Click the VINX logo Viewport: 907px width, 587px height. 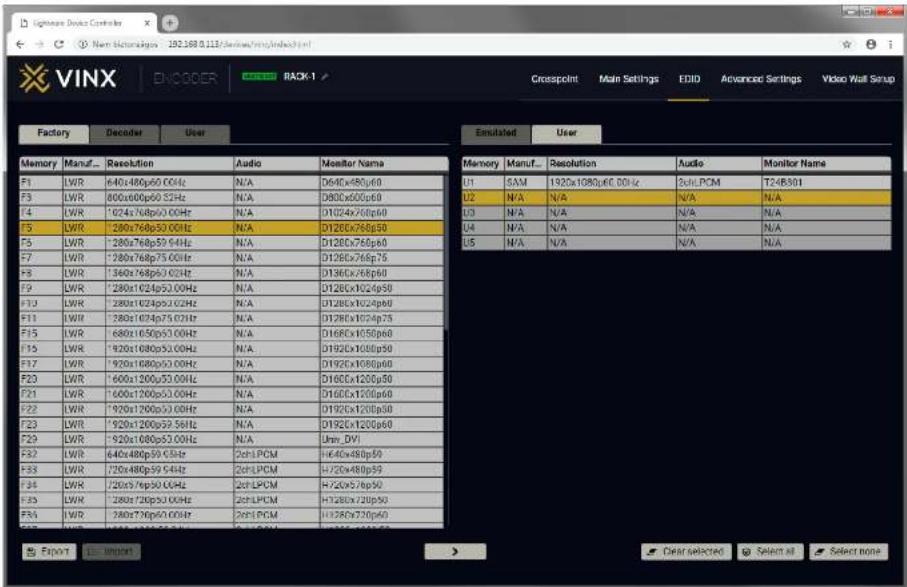pyautogui.click(x=68, y=78)
